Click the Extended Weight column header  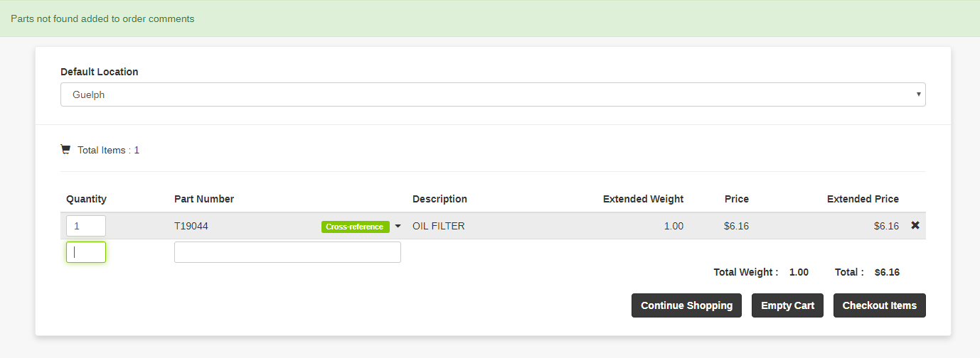coord(643,199)
